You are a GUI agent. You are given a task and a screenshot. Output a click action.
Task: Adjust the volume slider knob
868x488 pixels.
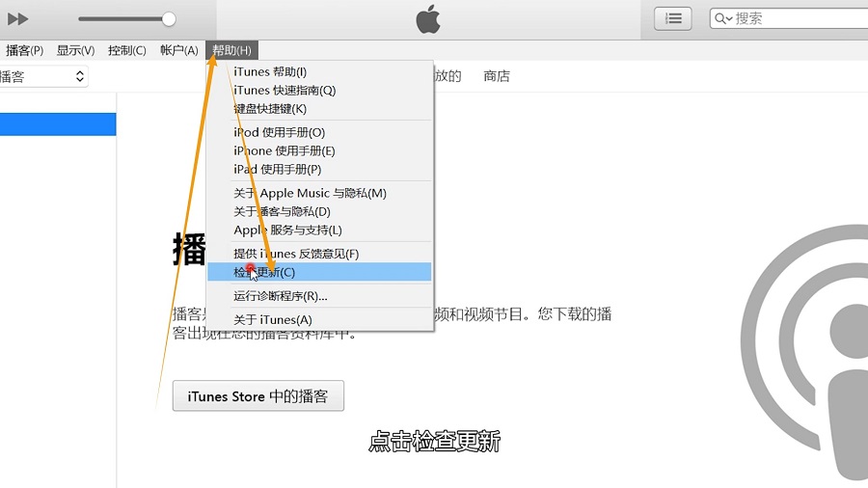pyautogui.click(x=169, y=19)
